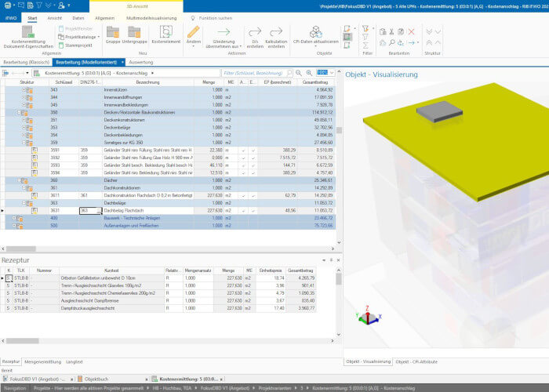
Task: Close the Rezeptur panel
Action: 338,260
